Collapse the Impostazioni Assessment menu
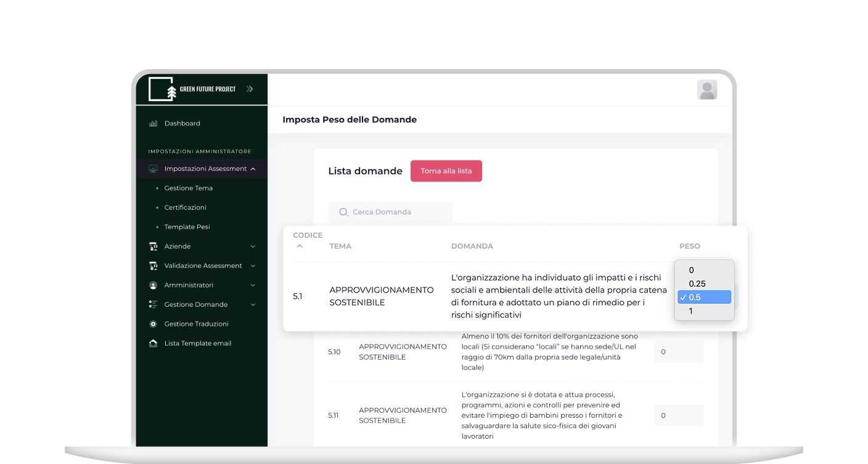The height and width of the screenshot is (464, 868). [x=253, y=168]
